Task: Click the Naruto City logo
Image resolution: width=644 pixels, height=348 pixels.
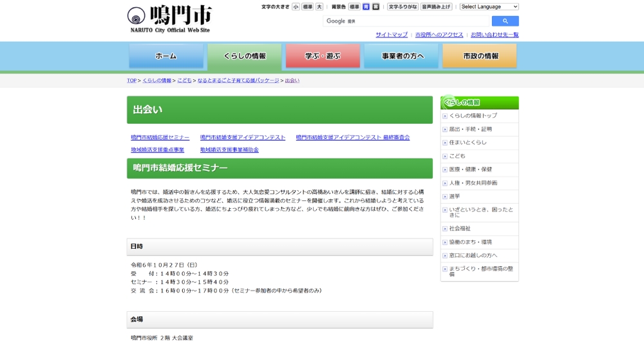Action: [x=169, y=19]
